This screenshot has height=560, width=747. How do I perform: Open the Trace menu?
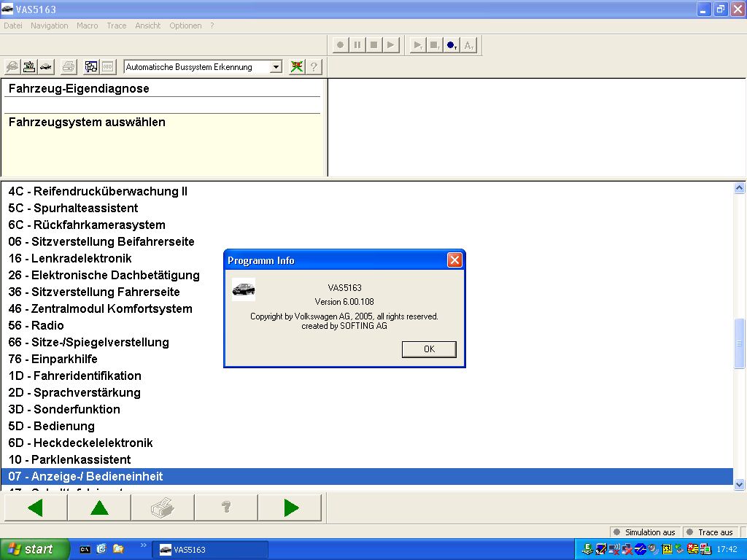pos(117,26)
